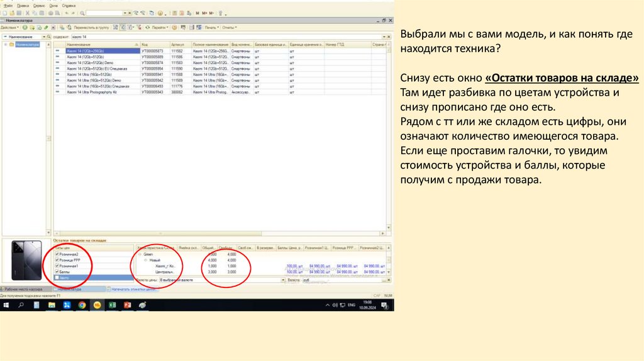644x361 pixels.
Task: Expand the Номенклатура tree node
Action: coord(6,45)
